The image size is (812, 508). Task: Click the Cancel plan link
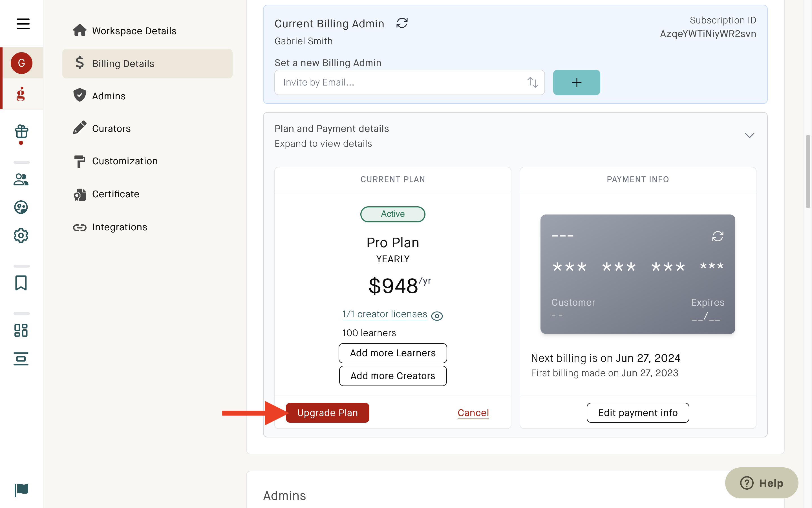pos(473,413)
